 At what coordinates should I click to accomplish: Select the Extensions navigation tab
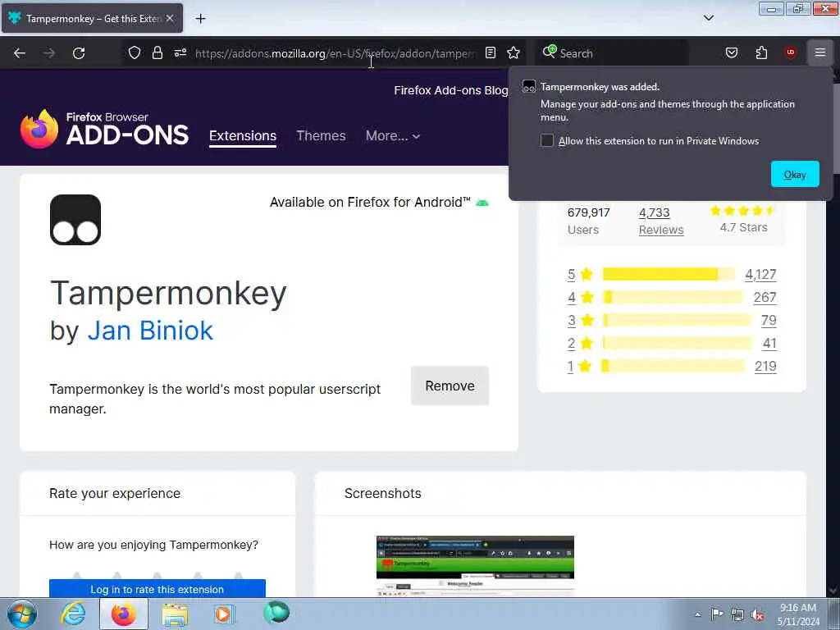tap(243, 135)
